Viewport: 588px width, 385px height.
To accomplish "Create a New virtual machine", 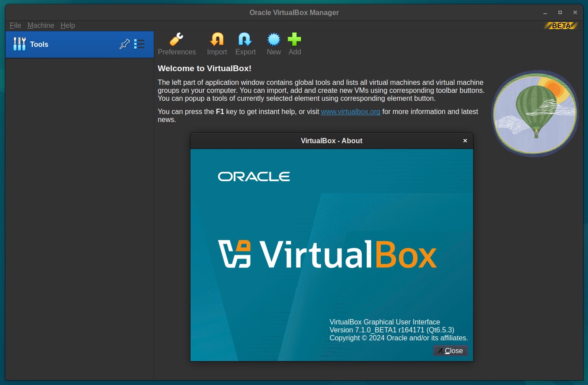I will point(273,44).
